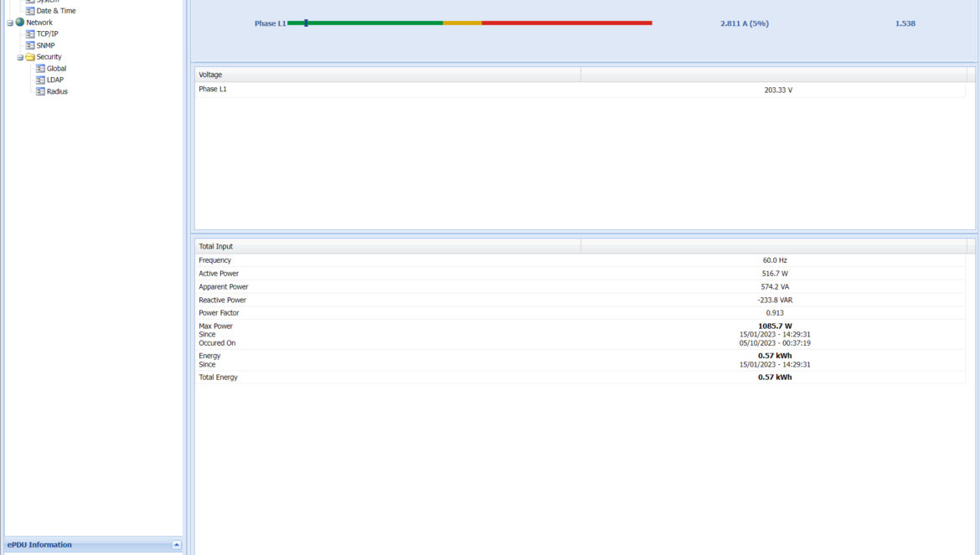Click the 2.811 A (5%) current reading
This screenshot has height=555, width=980.
744,23
